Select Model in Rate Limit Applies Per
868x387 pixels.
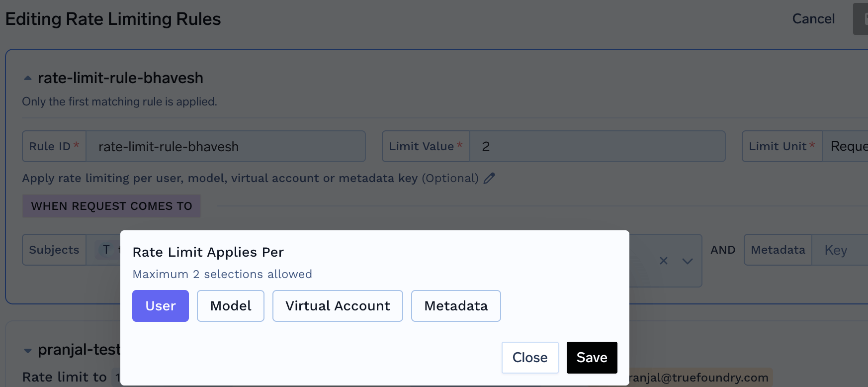tap(230, 305)
